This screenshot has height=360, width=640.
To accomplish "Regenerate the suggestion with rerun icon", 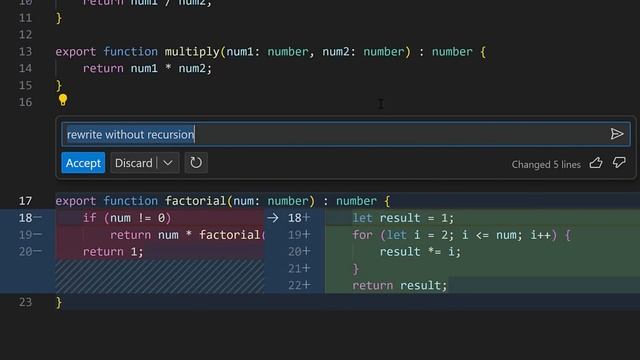I will coord(196,163).
